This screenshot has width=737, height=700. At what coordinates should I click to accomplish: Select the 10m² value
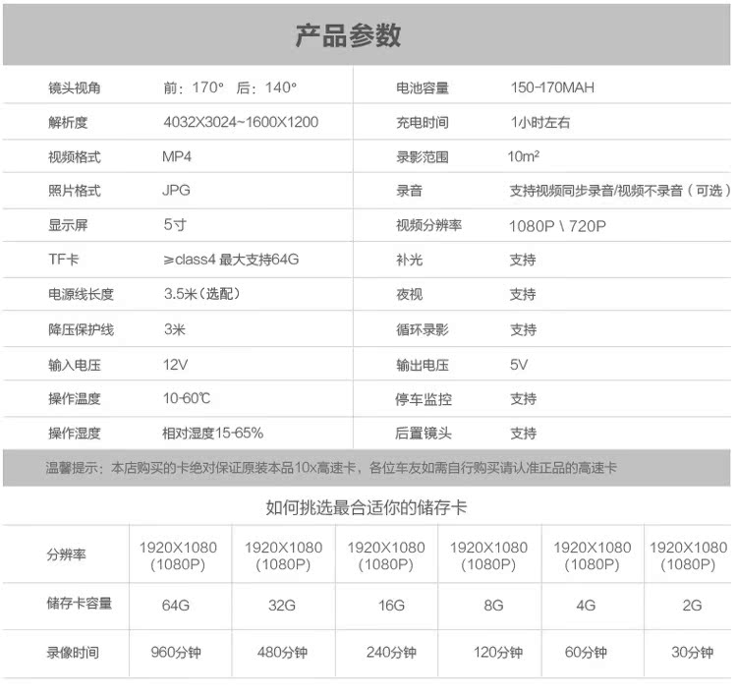tap(523, 156)
